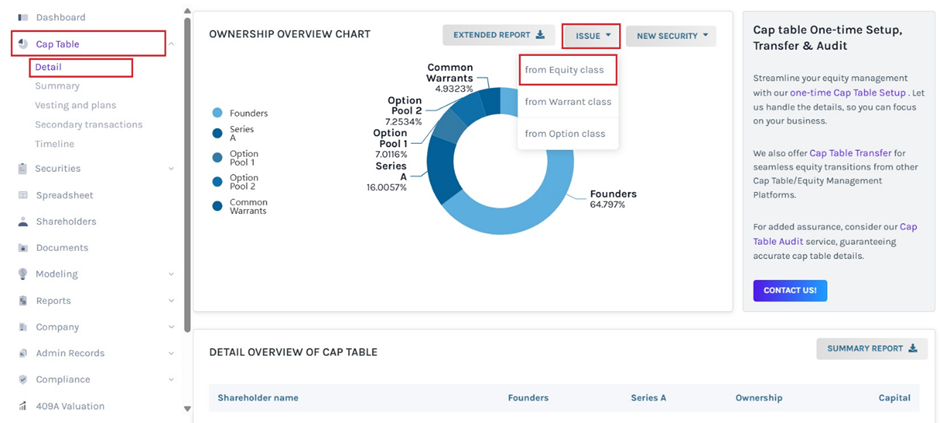Screen dimensions: 940x423
Task: Click the Modeling lightbulb icon
Action: [23, 274]
